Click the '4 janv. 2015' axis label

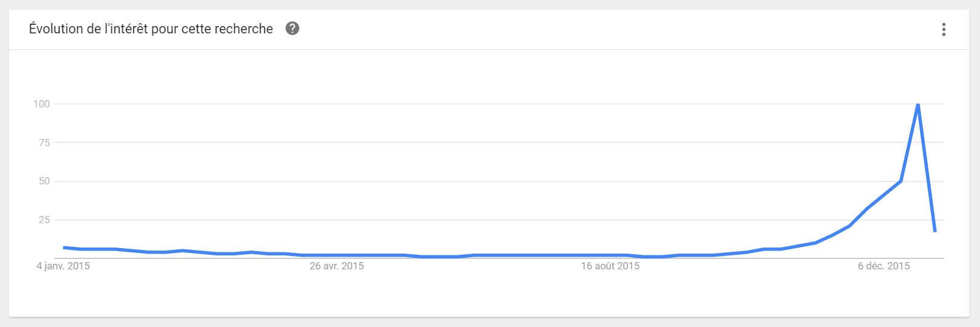(x=63, y=266)
